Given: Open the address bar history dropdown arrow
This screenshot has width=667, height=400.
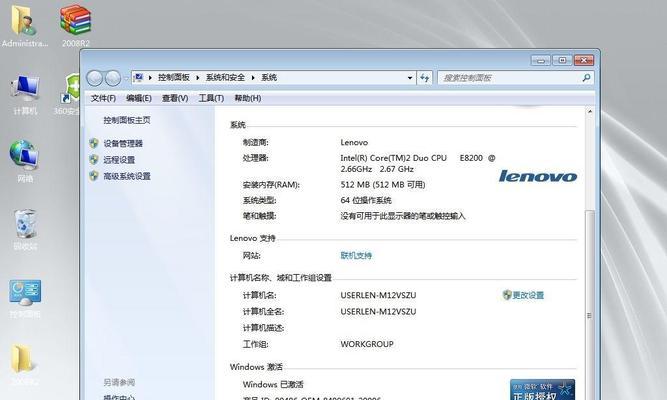Looking at the screenshot, I should pos(410,78).
